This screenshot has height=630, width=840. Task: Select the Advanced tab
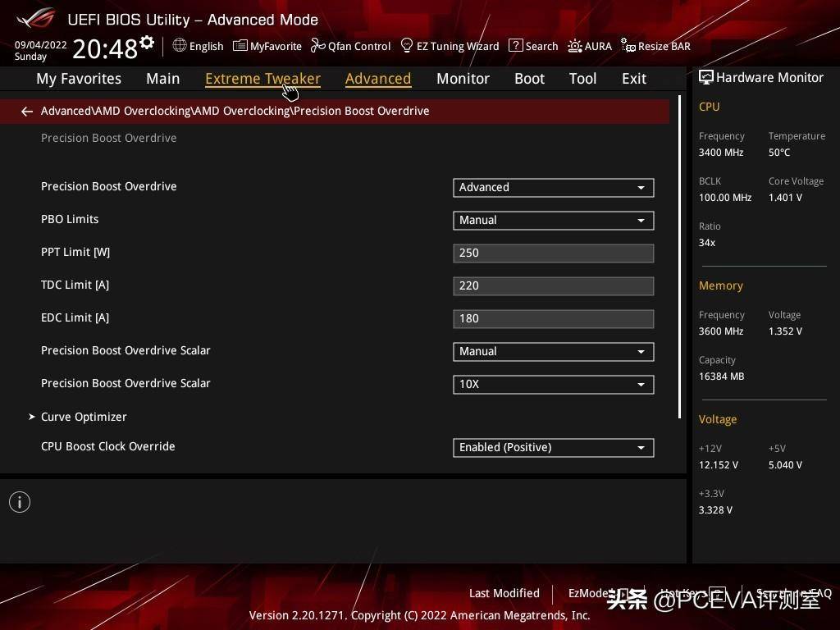tap(378, 79)
